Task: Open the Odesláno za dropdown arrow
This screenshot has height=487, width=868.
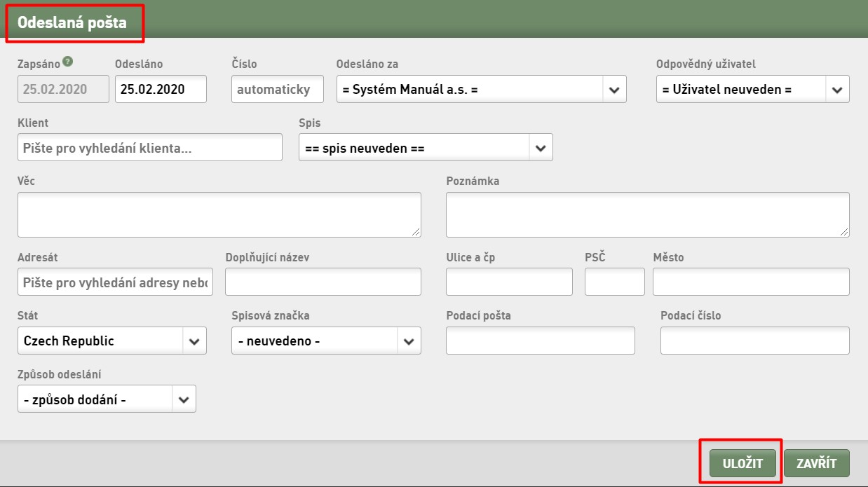Action: (614, 90)
